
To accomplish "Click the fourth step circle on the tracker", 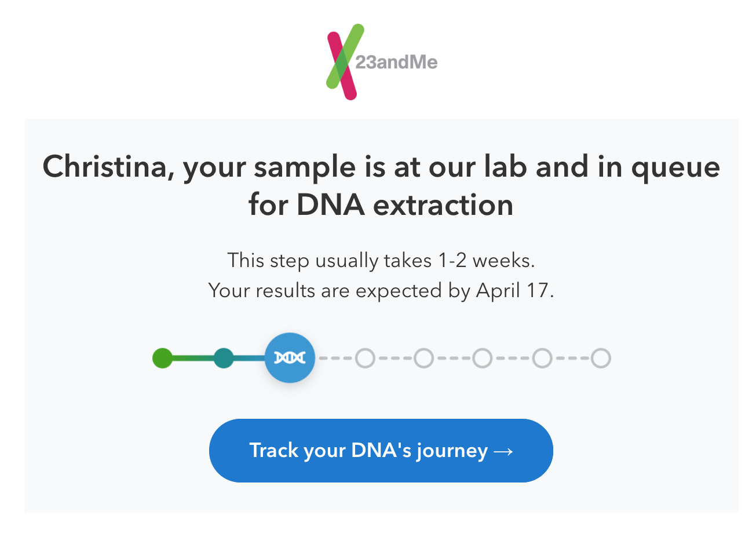I will (364, 358).
